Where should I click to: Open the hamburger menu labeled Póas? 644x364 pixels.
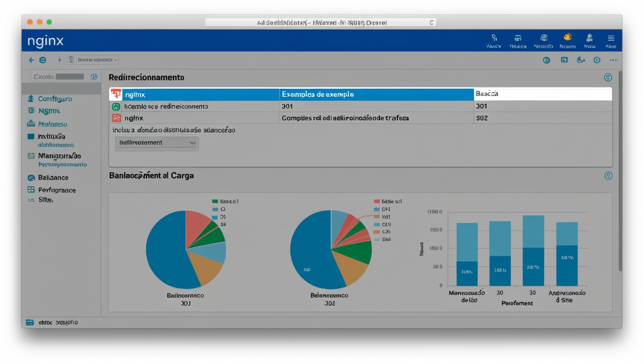click(x=611, y=38)
